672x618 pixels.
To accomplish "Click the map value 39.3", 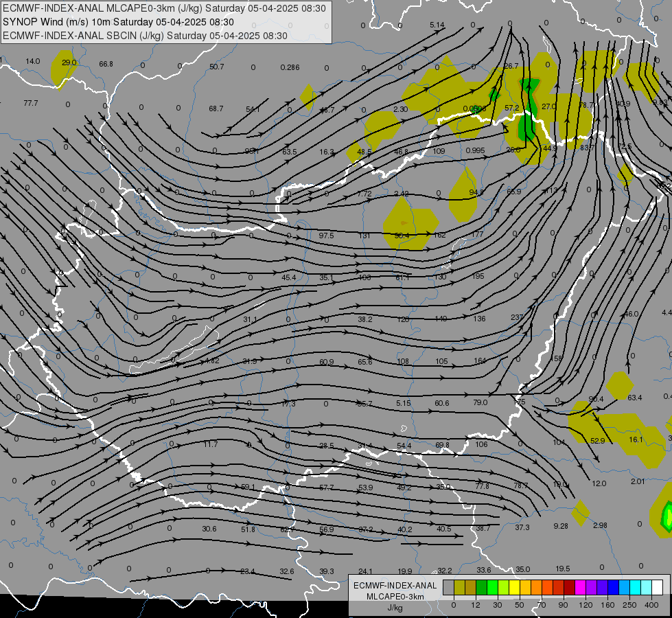I will click(x=327, y=571).
